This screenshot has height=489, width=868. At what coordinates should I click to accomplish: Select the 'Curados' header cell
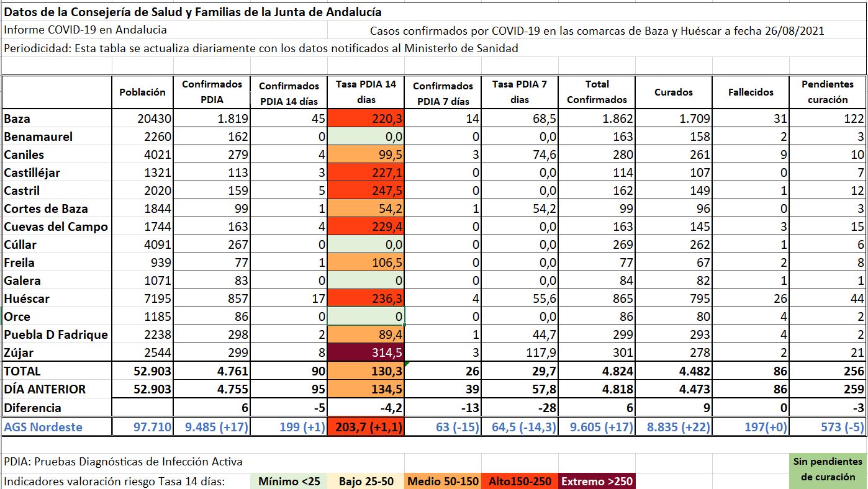674,92
